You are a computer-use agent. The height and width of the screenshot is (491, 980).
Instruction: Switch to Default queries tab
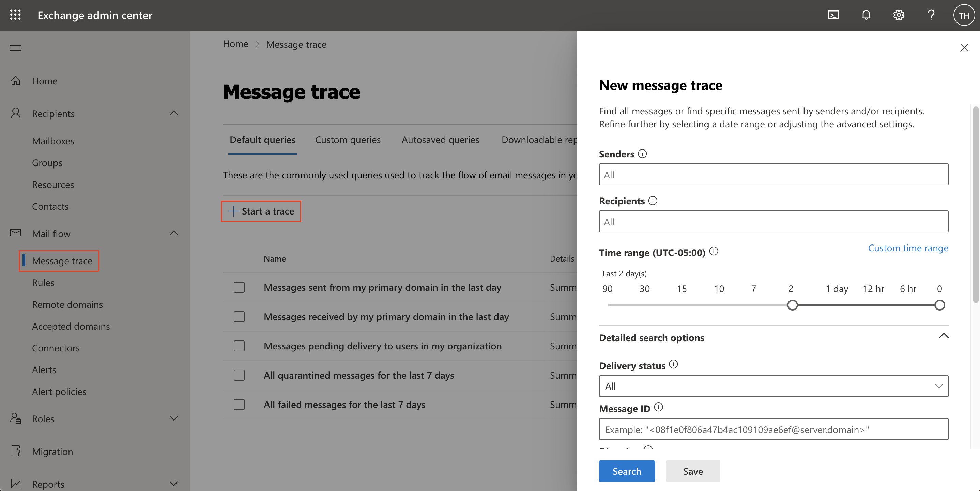(x=262, y=140)
